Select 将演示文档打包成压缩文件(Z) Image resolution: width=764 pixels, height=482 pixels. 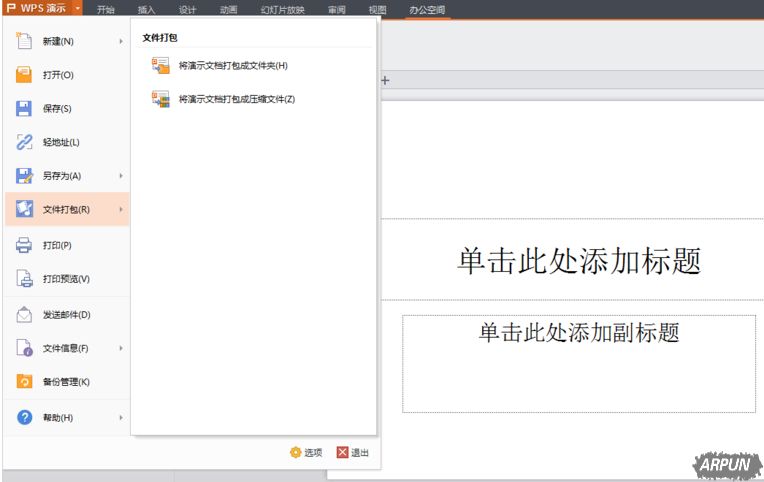(x=236, y=99)
